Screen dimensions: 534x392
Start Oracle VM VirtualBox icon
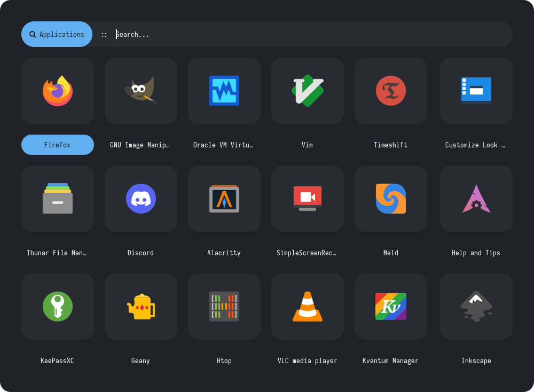coord(224,91)
